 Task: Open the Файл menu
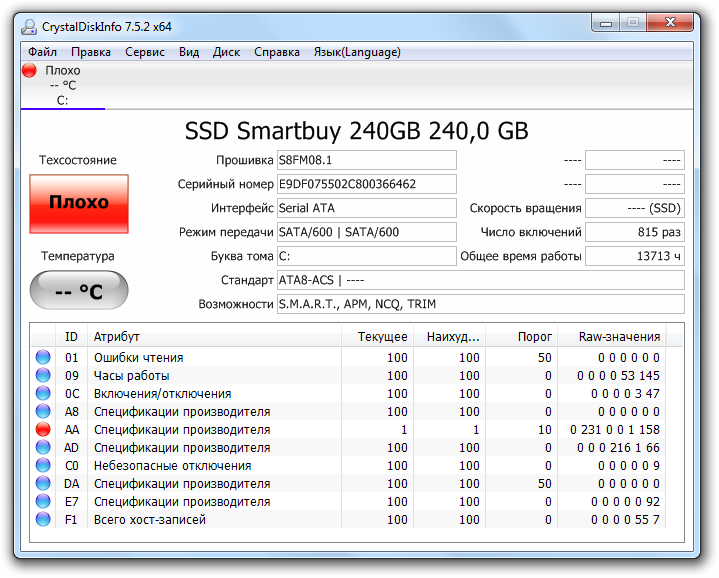43,52
